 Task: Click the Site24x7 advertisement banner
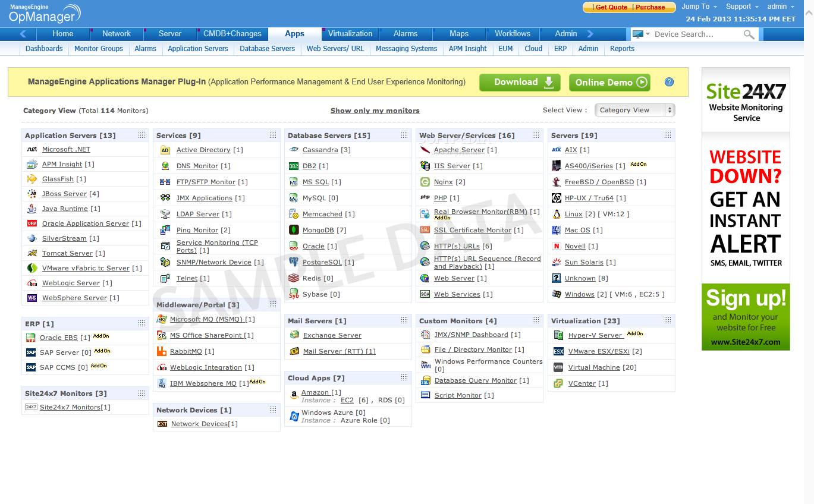(x=746, y=209)
